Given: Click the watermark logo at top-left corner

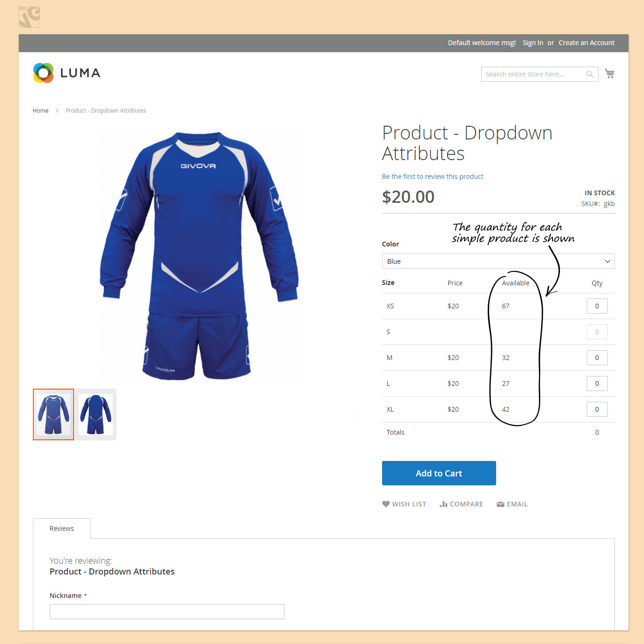Looking at the screenshot, I should point(29,17).
